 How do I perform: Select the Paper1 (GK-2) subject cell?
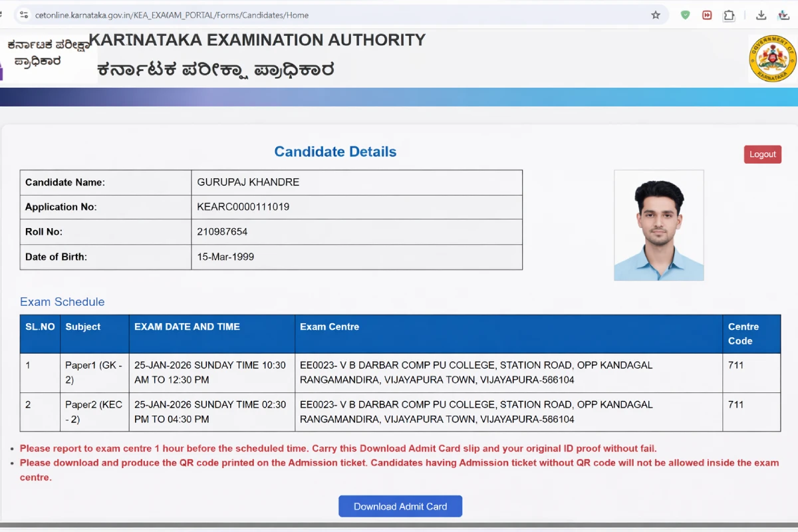[94, 372]
